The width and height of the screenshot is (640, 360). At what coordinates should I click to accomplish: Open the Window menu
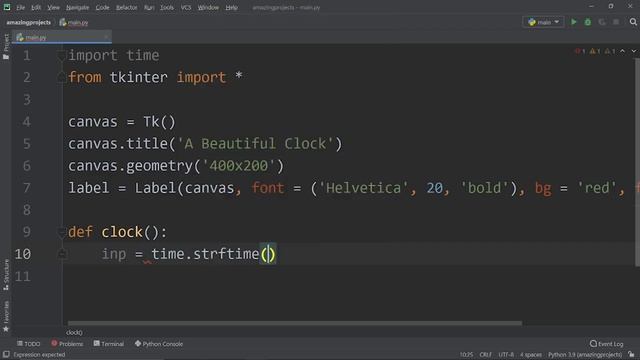(x=208, y=7)
